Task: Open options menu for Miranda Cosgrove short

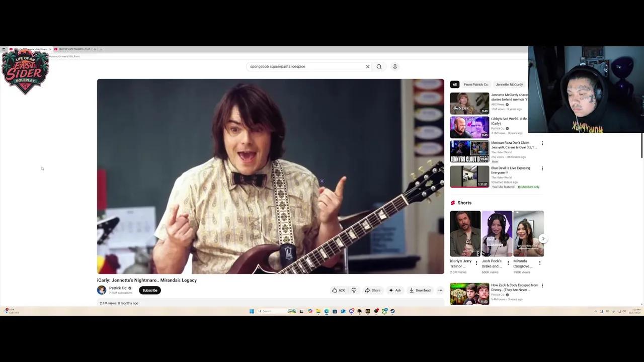Action: click(x=540, y=263)
